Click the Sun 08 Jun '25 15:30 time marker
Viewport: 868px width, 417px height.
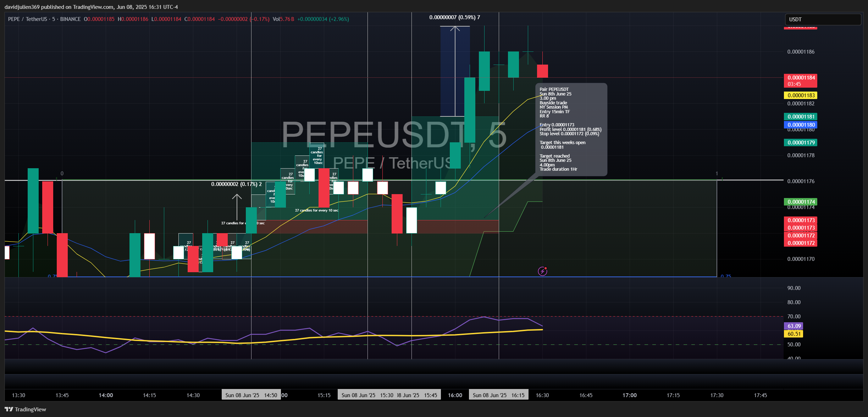tap(367, 395)
